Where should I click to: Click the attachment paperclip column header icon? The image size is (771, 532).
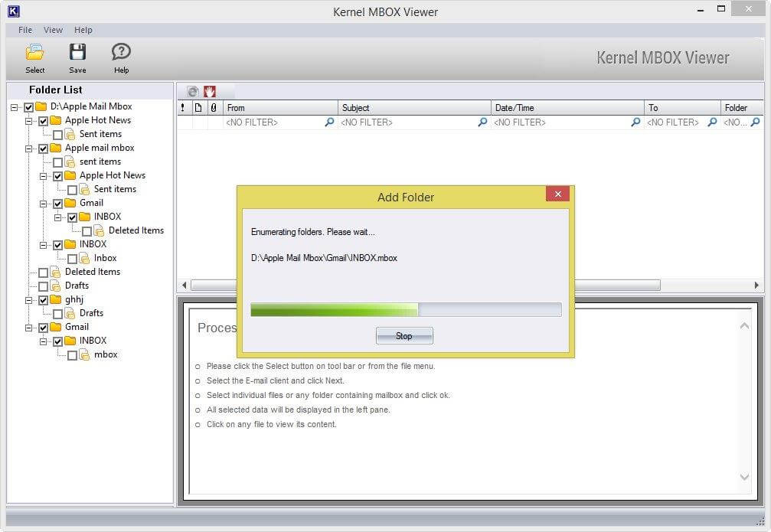[214, 107]
